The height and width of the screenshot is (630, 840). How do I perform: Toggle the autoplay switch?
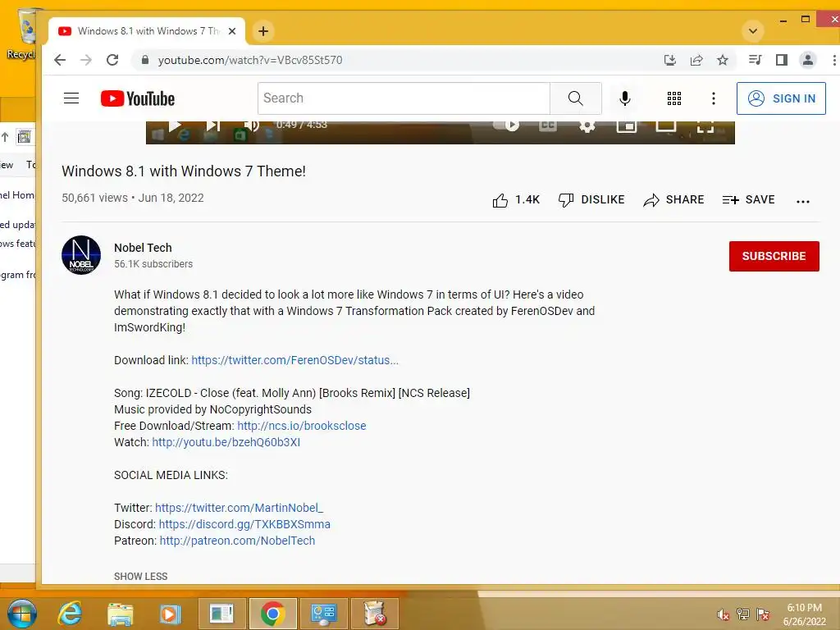tap(505, 126)
